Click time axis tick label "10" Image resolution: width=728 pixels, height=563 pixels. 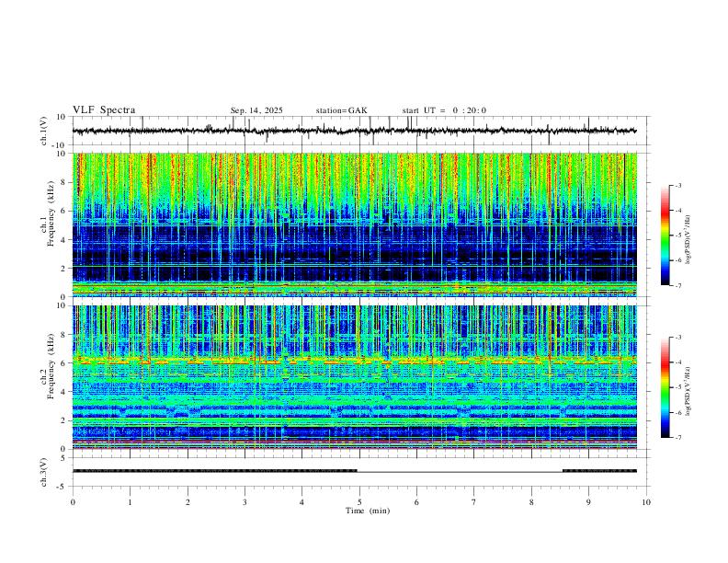[x=646, y=502]
